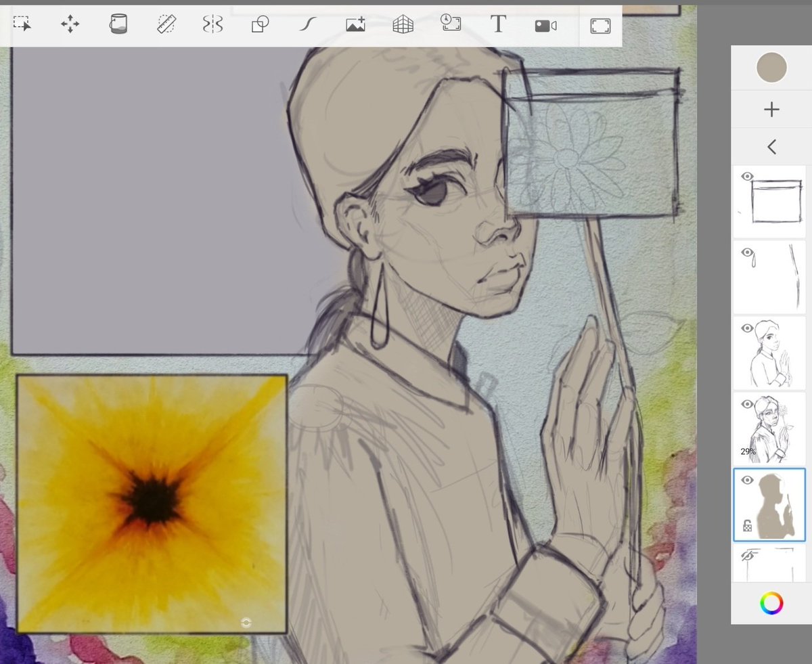Open the color wheel picker
Screen dimensions: 812x664
point(771,603)
